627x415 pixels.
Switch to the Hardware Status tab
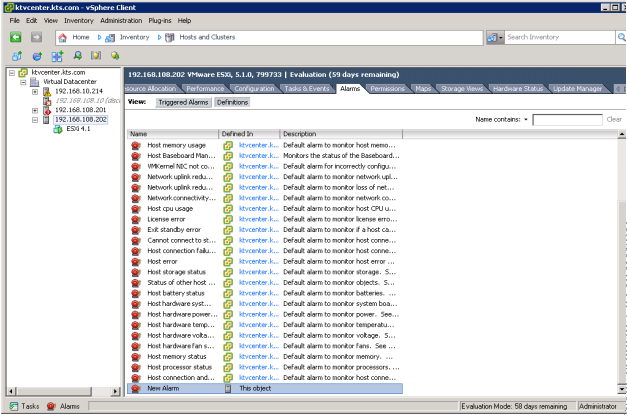[518, 89]
